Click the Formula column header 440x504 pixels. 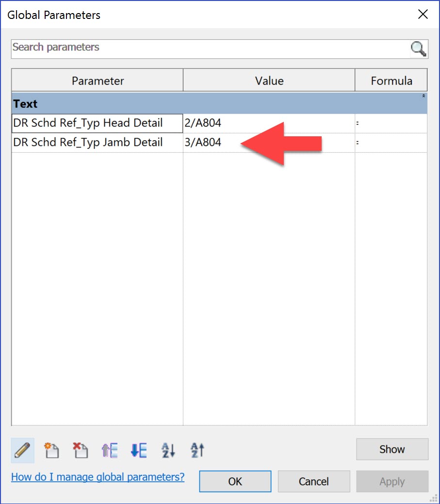391,81
